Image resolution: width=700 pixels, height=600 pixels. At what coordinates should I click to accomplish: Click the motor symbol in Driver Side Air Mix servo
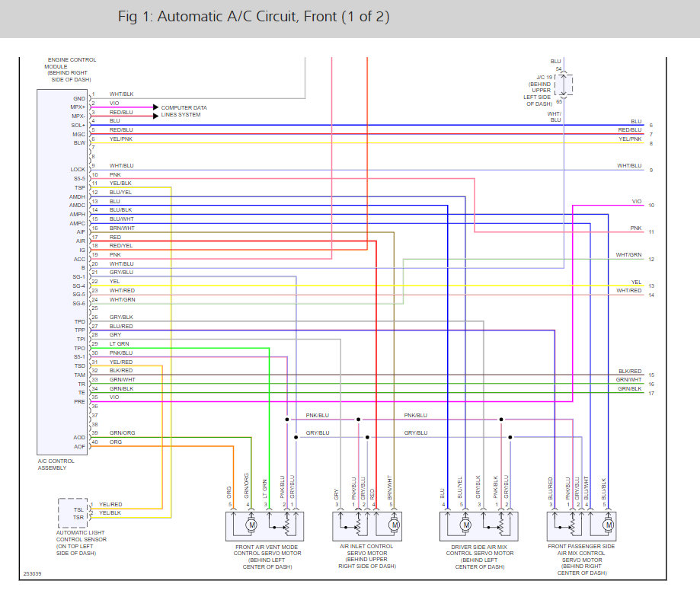coord(466,525)
